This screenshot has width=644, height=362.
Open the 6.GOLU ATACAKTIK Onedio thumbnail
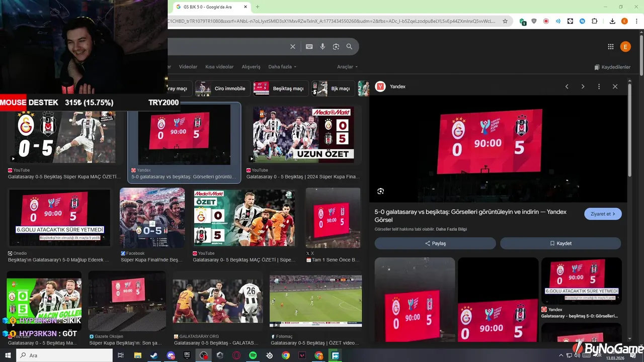pos(59,217)
